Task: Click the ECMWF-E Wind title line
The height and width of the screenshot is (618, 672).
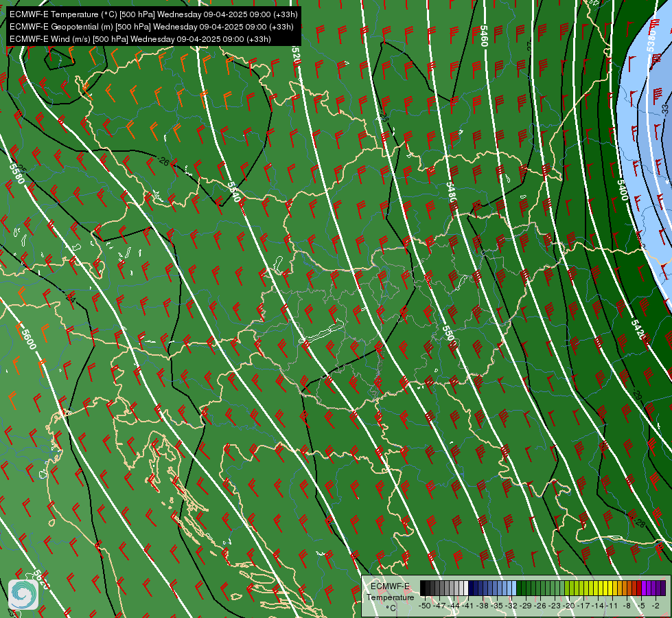Action: coord(140,39)
